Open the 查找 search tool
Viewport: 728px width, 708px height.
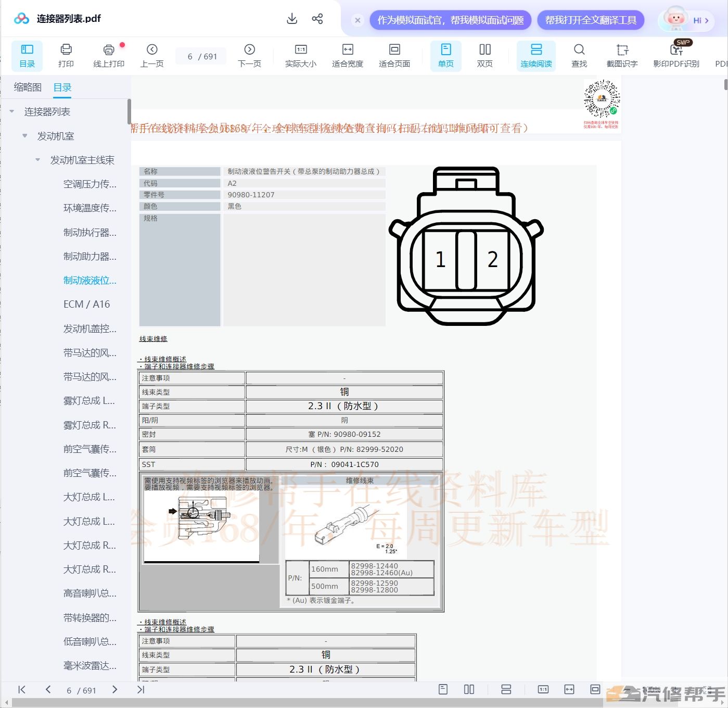[x=579, y=56]
